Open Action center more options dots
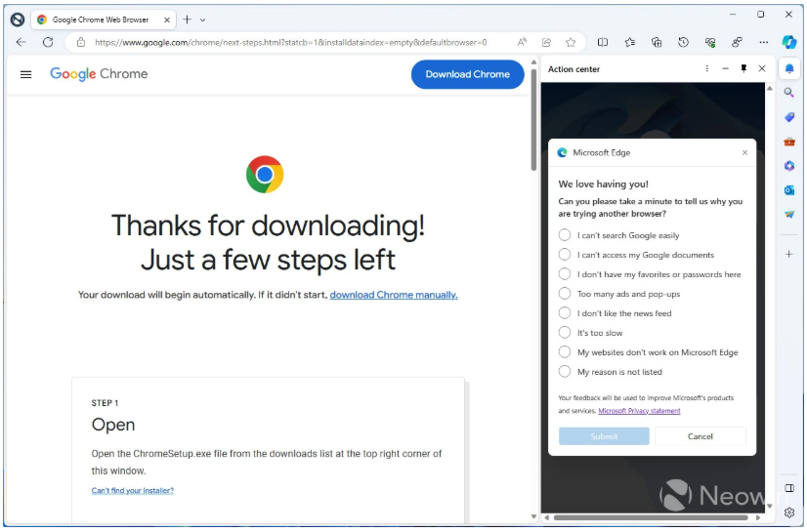The height and width of the screenshot is (532, 807). [707, 68]
